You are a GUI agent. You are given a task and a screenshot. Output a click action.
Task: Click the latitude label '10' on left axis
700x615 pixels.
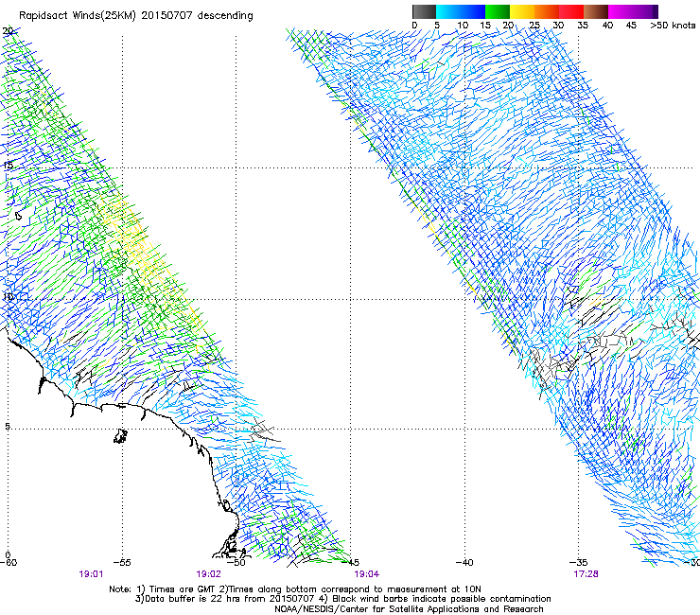[8, 296]
